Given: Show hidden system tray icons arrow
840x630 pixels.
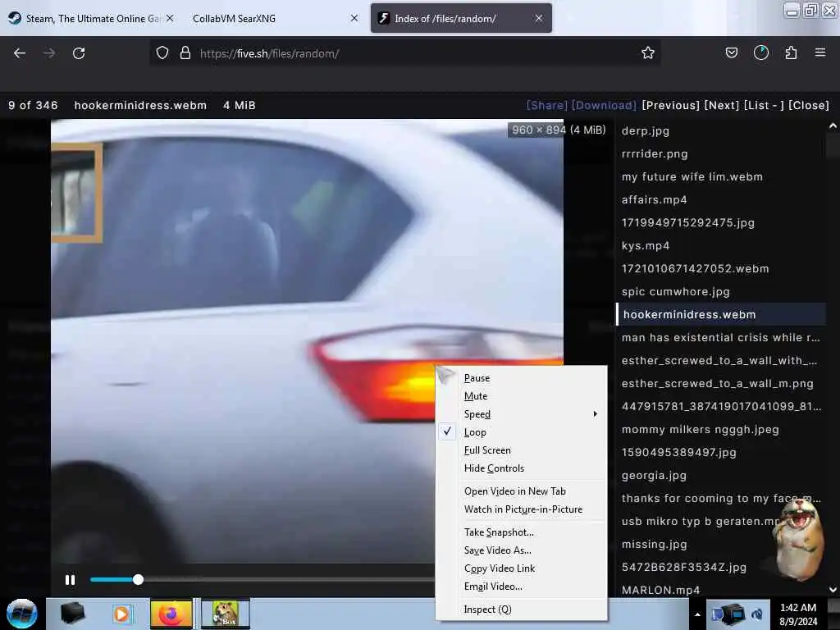Looking at the screenshot, I should 697,614.
